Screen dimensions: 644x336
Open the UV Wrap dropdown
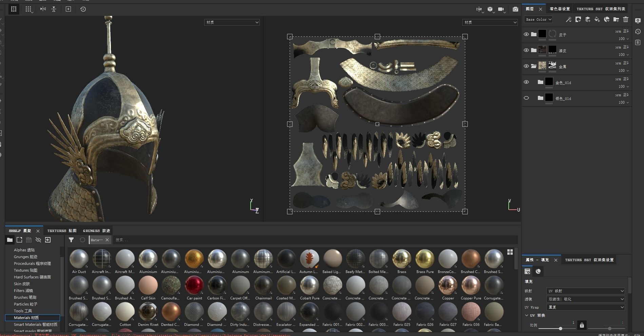click(586, 307)
